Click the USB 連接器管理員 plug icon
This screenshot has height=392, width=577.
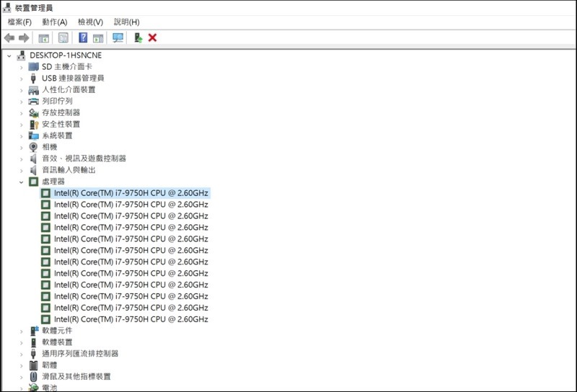(33, 78)
